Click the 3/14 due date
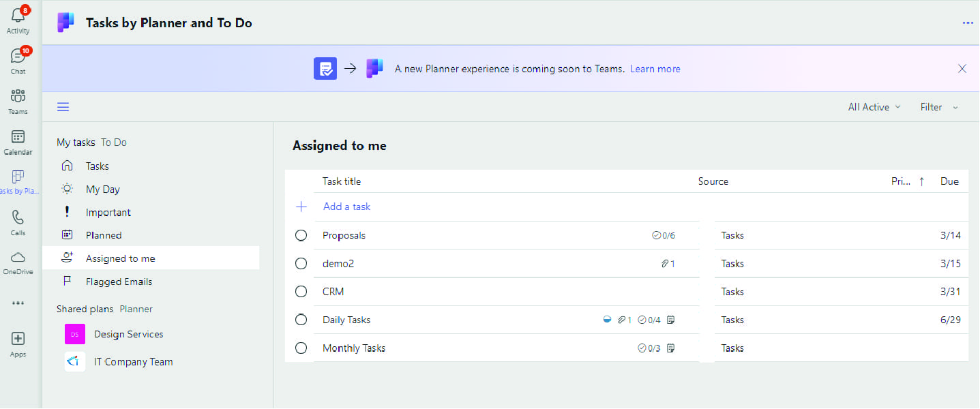980x409 pixels. (950, 235)
